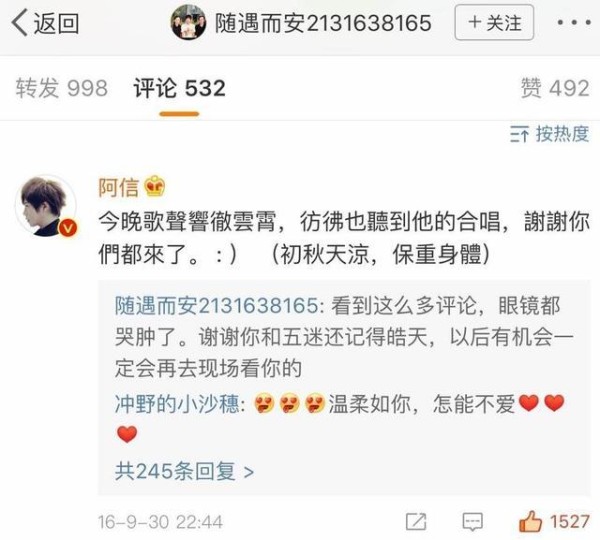
Task: Select the 评论 532 tab
Action: pyautogui.click(x=179, y=88)
